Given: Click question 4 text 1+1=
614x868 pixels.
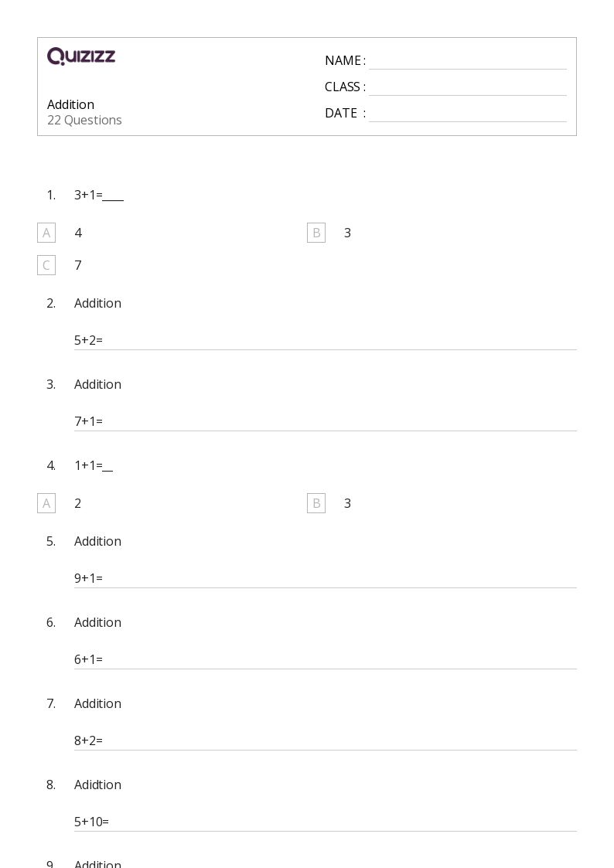Looking at the screenshot, I should click(x=93, y=465).
